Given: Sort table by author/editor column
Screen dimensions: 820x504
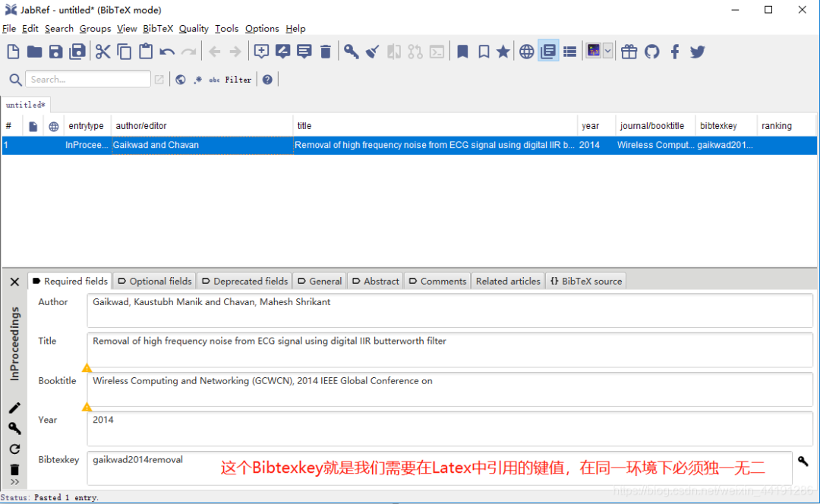Looking at the screenshot, I should (x=202, y=125).
